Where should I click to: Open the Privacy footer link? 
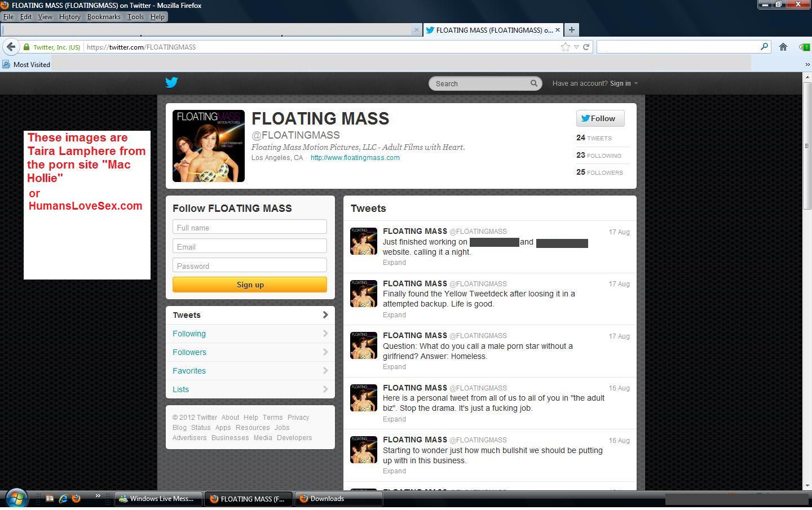[298, 418]
